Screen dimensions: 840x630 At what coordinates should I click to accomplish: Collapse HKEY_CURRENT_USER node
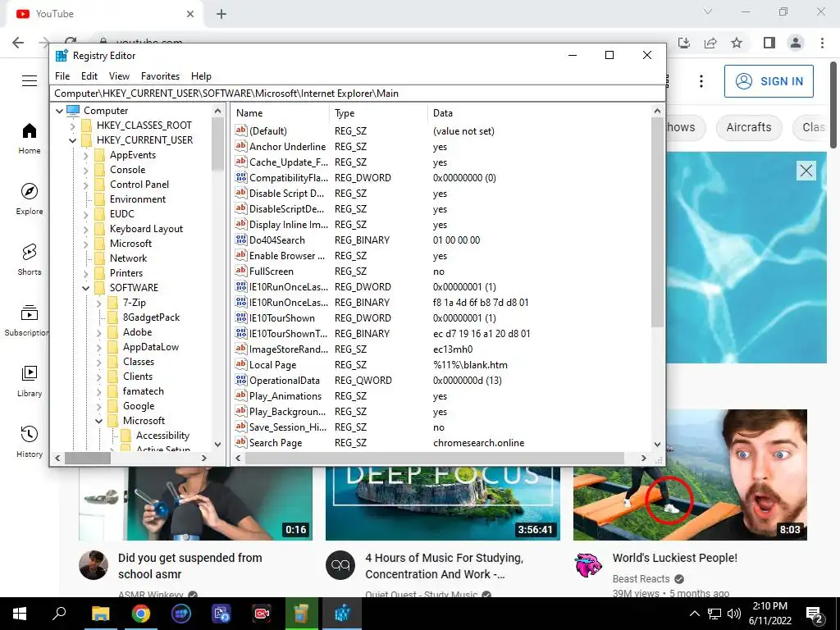(72, 140)
